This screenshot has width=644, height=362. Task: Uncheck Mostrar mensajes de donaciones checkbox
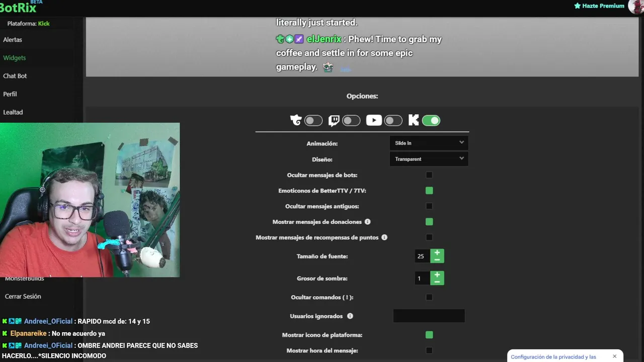pos(429,222)
